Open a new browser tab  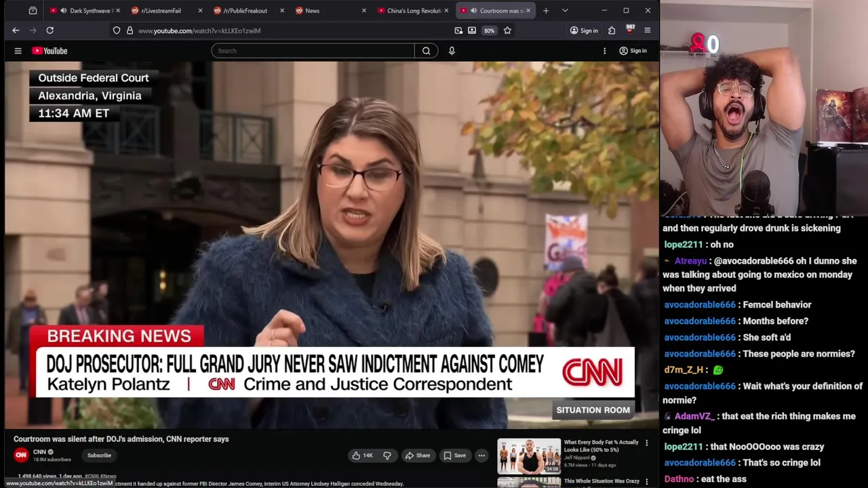tap(546, 11)
